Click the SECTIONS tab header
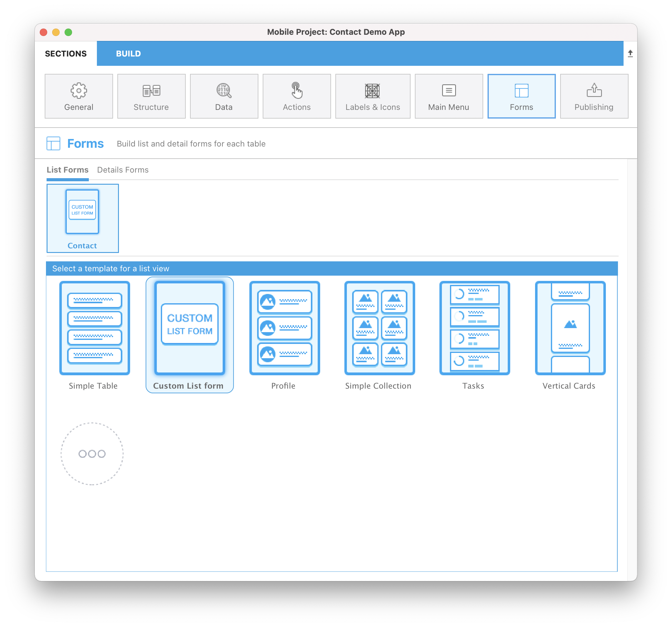 (66, 54)
